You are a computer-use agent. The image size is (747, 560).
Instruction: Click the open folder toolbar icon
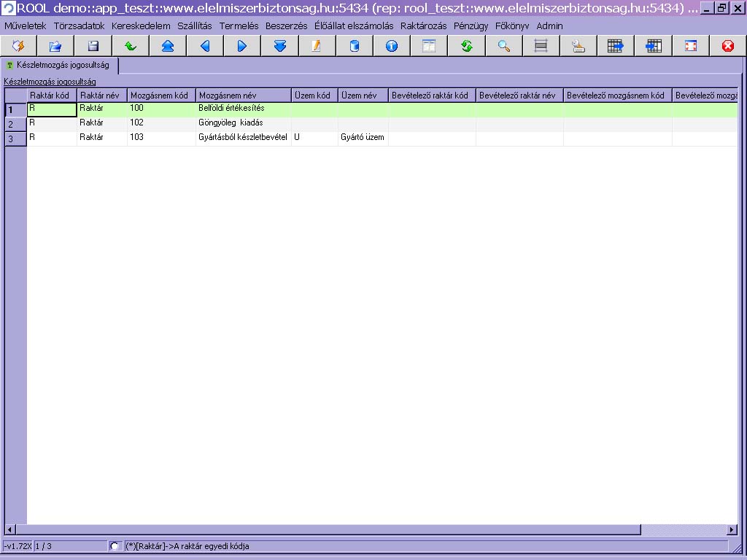(x=55, y=46)
